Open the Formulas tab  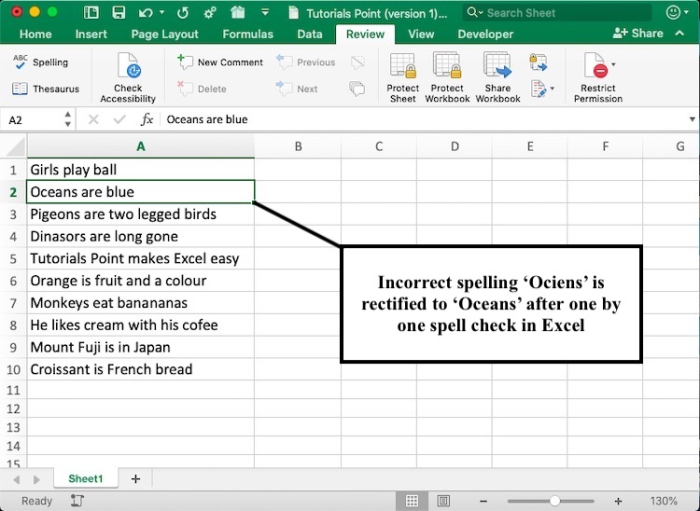248,34
